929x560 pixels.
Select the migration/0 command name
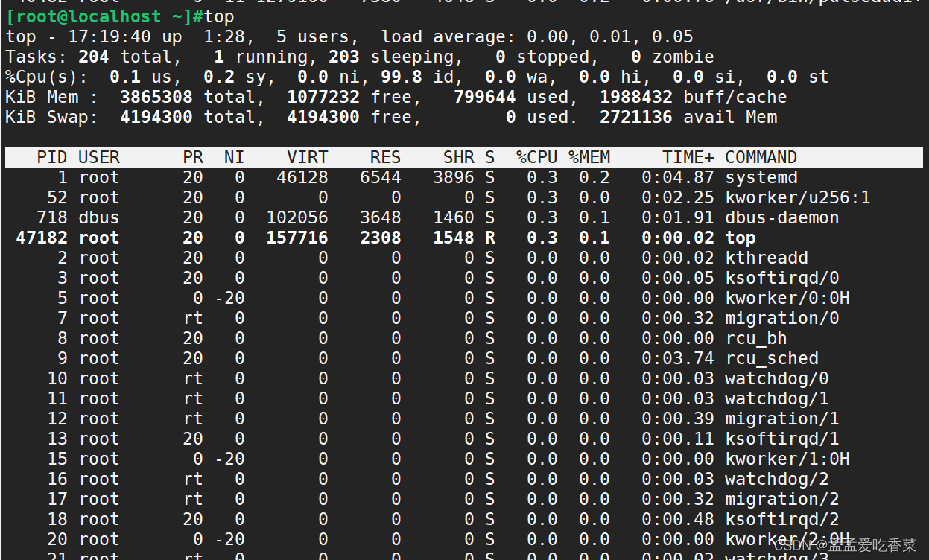pyautogui.click(x=782, y=318)
